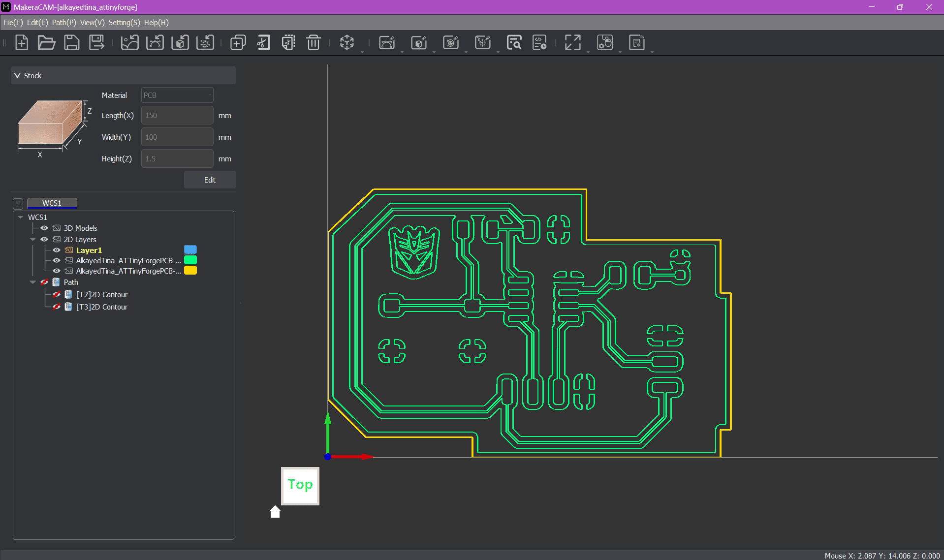Click the Open folder toolbar icon

pos(46,43)
